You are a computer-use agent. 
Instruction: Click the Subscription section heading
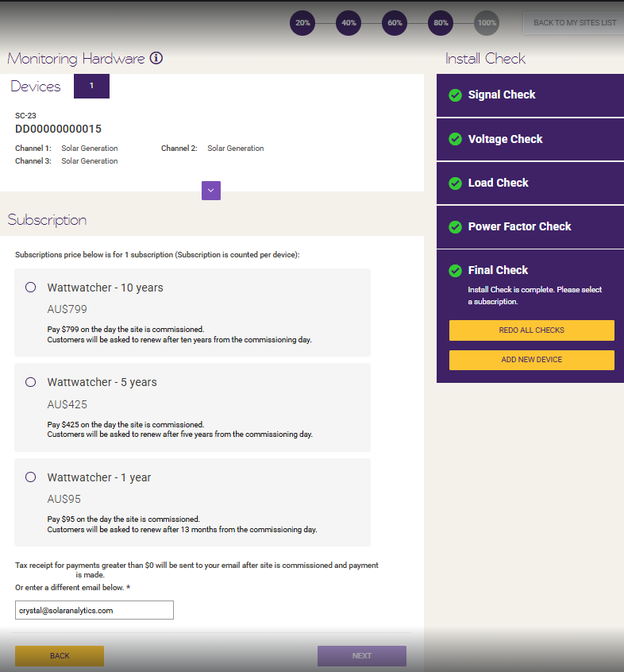click(47, 220)
